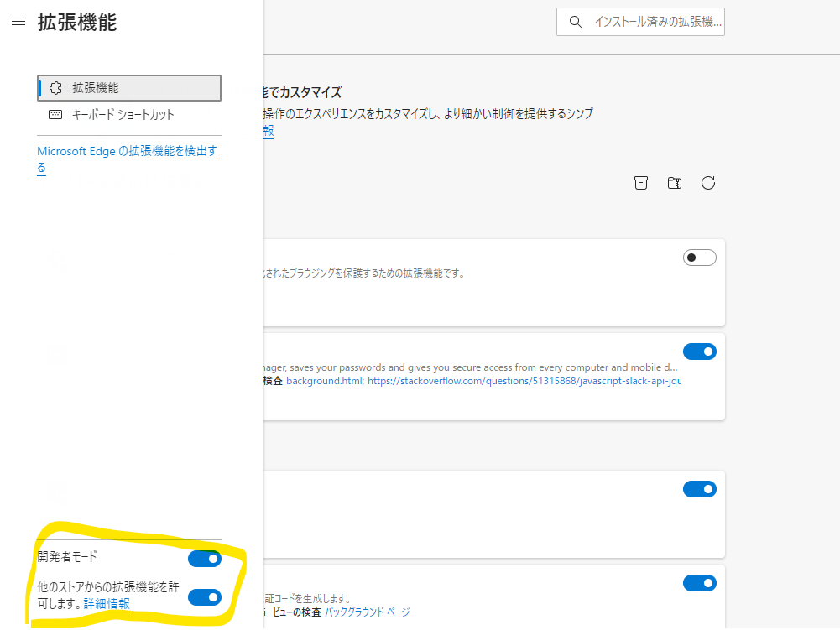
Task: Open Microsoft Edge の拡張機能を検出する link
Action: [127, 159]
